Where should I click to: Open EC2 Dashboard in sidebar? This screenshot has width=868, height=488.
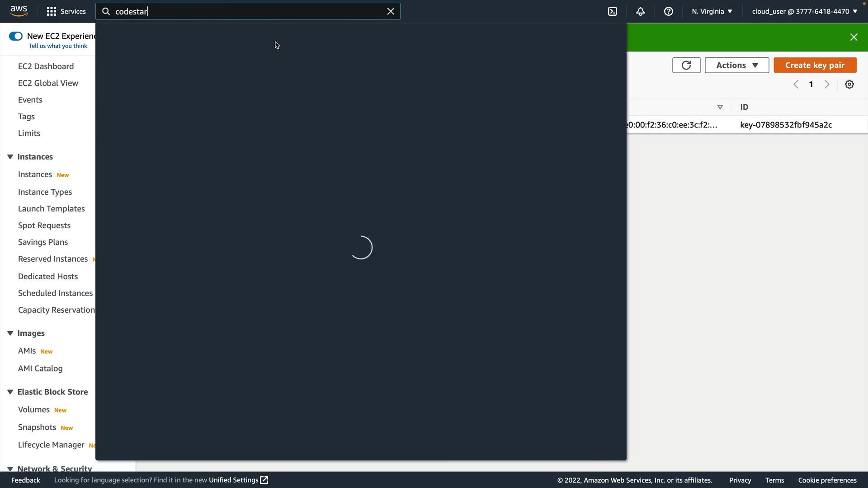click(46, 66)
